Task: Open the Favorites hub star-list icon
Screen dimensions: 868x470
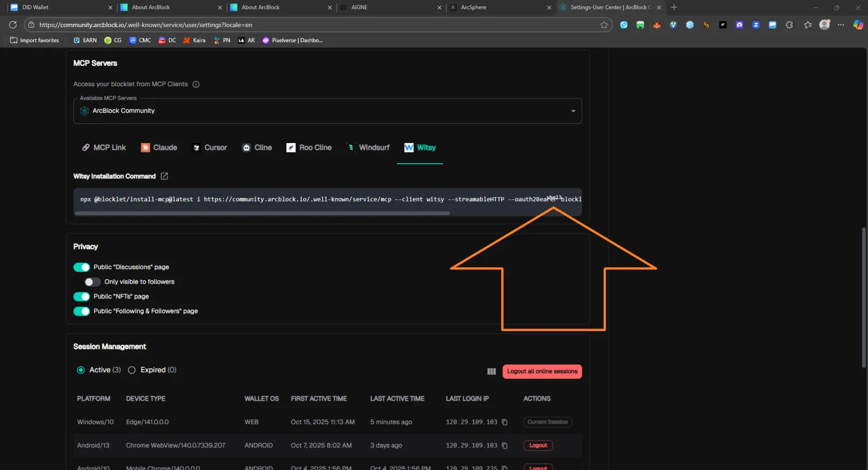Action: (x=808, y=25)
